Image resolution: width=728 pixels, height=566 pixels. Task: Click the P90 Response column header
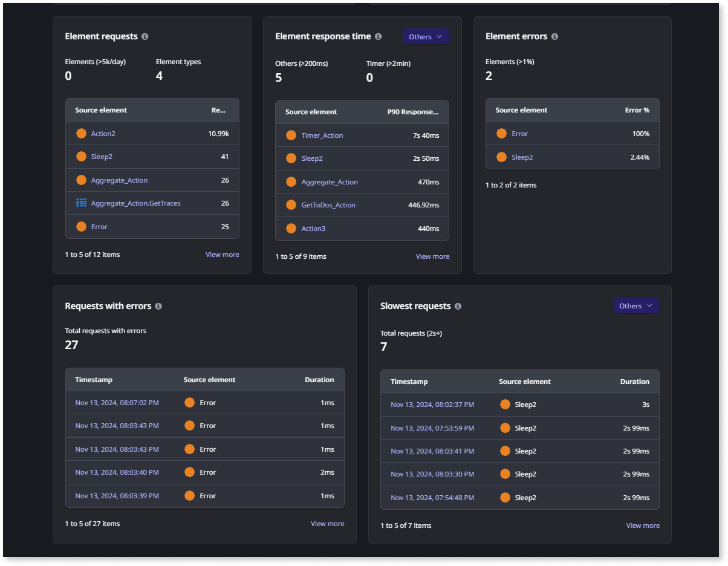coord(413,112)
